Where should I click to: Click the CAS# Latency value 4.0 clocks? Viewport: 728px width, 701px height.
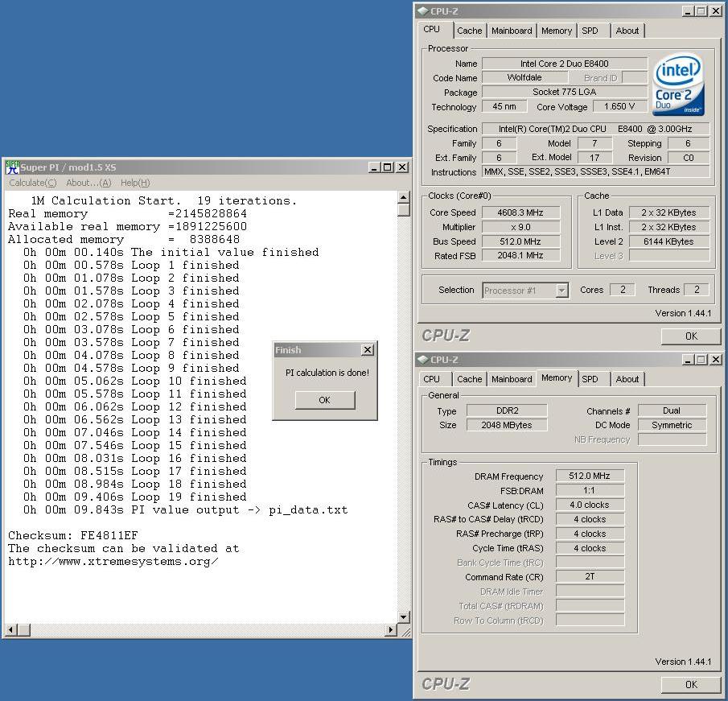tap(590, 505)
